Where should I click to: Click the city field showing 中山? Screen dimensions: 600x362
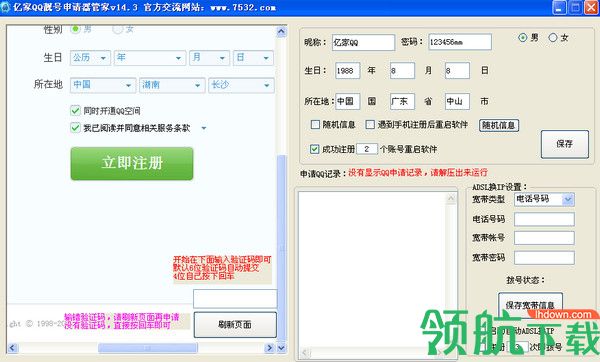coord(457,101)
